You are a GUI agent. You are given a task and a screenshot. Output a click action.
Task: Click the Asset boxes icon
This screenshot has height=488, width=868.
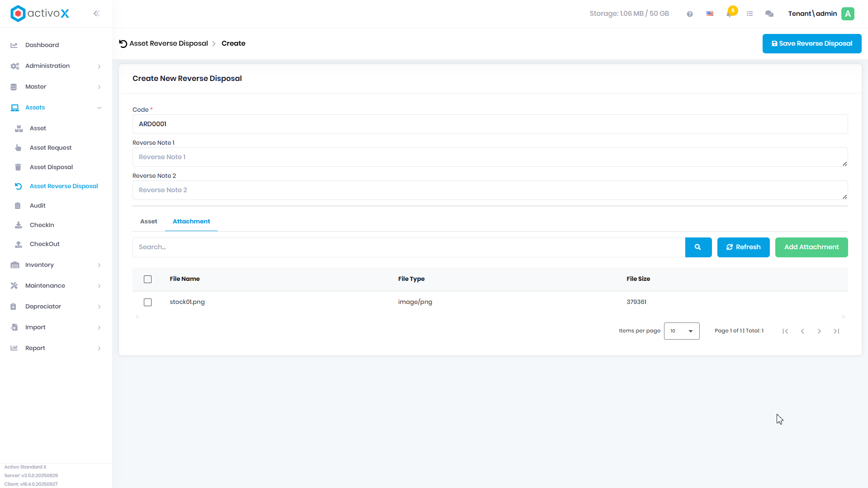[x=19, y=128]
